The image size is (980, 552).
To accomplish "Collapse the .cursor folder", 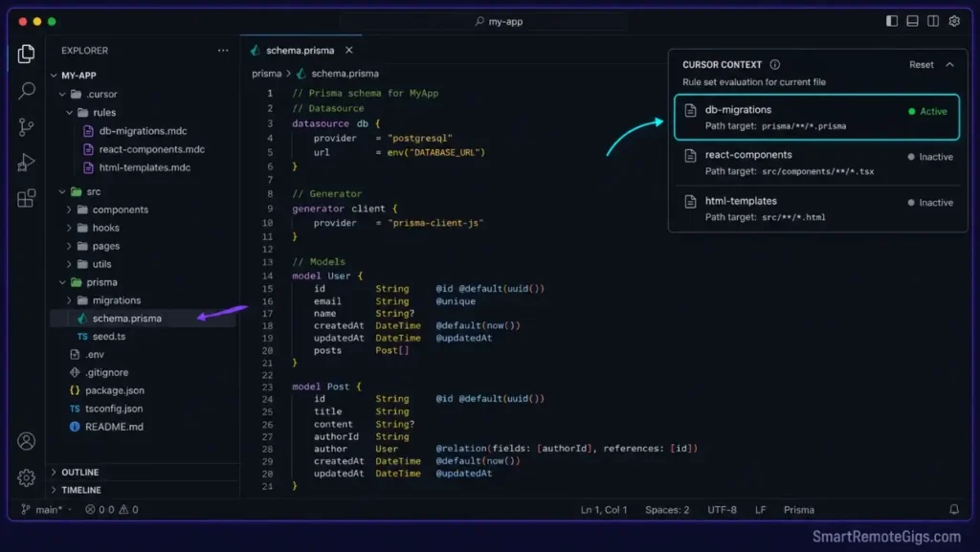I will (x=62, y=95).
